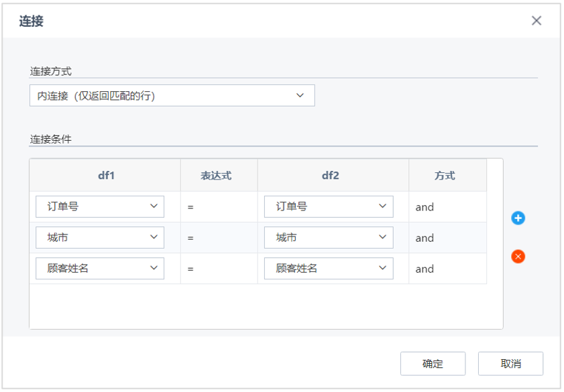The width and height of the screenshot is (564, 392).
Task: Expand the df1 城市 column dropdown
Action: (100, 238)
